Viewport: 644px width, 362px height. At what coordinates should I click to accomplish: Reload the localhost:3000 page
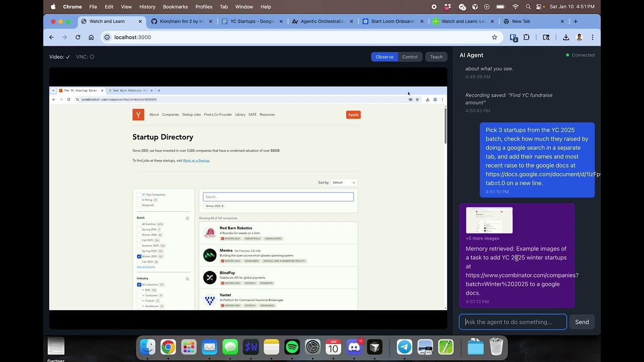pos(78,37)
